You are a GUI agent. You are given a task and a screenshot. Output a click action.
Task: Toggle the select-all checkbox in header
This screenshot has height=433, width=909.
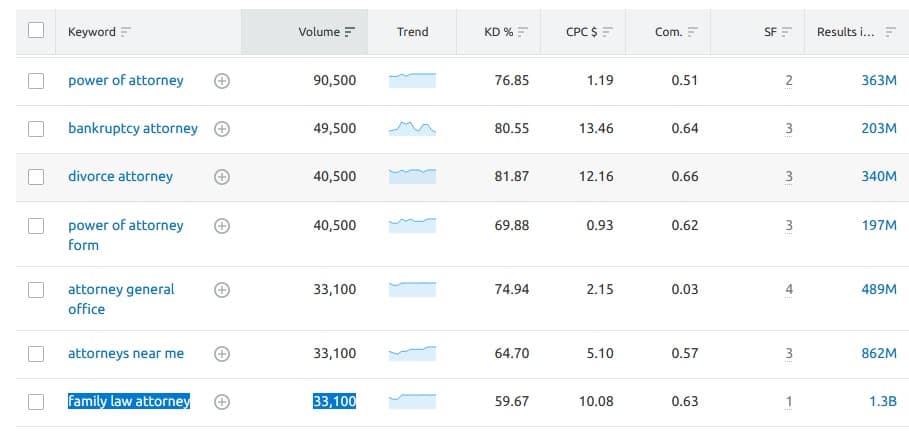click(x=36, y=31)
